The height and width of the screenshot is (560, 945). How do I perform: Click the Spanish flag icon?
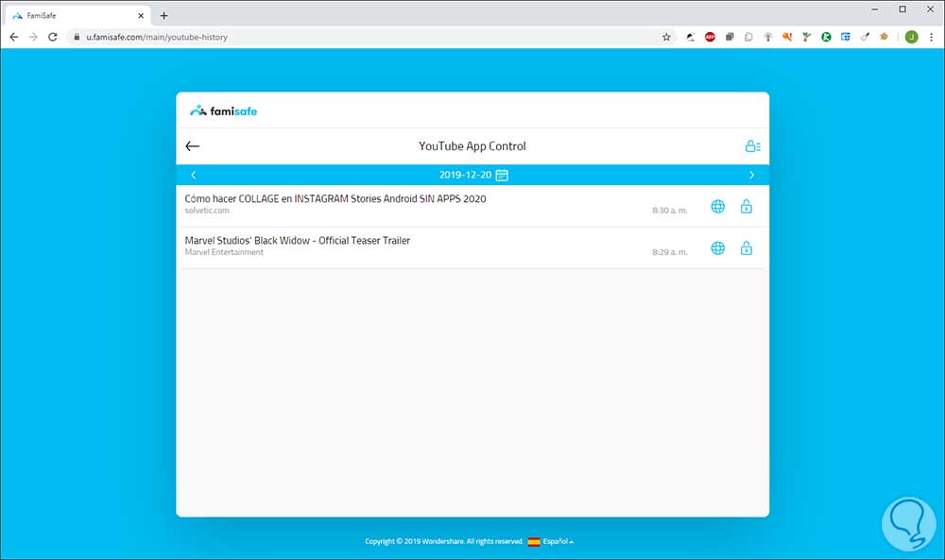(x=534, y=542)
